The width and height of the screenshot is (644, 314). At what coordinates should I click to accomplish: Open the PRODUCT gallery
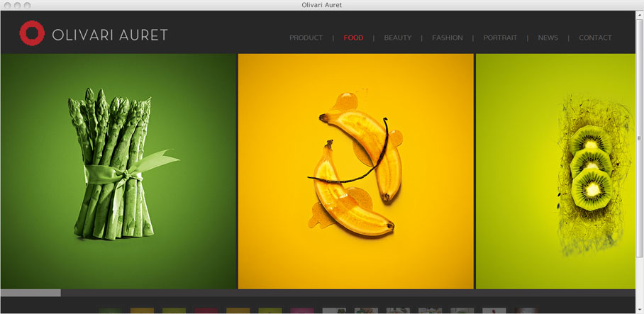[306, 38]
